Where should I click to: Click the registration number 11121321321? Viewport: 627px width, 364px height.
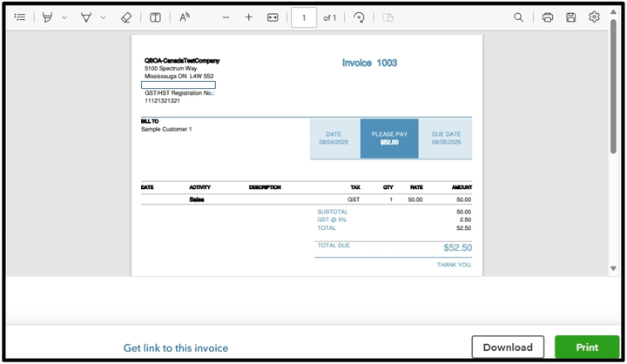tap(162, 101)
